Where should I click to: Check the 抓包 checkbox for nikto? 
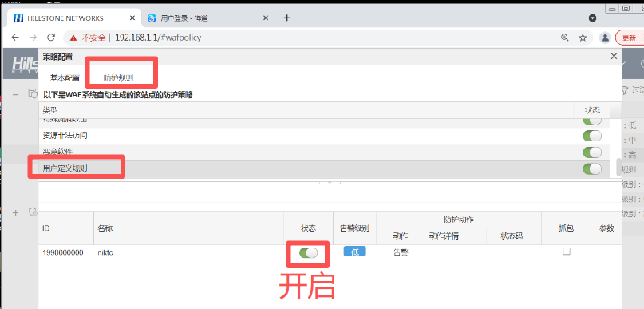567,252
